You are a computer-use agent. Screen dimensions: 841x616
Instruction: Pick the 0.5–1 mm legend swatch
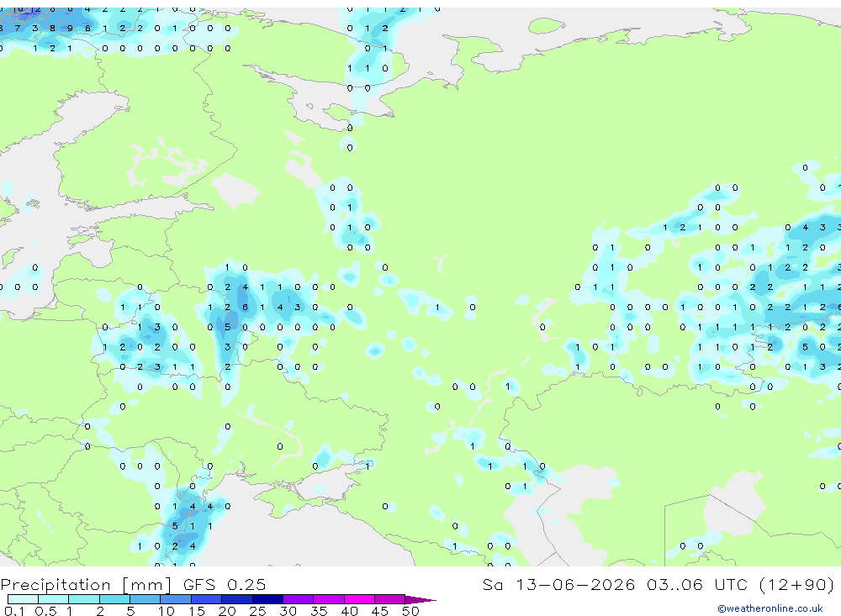54,599
